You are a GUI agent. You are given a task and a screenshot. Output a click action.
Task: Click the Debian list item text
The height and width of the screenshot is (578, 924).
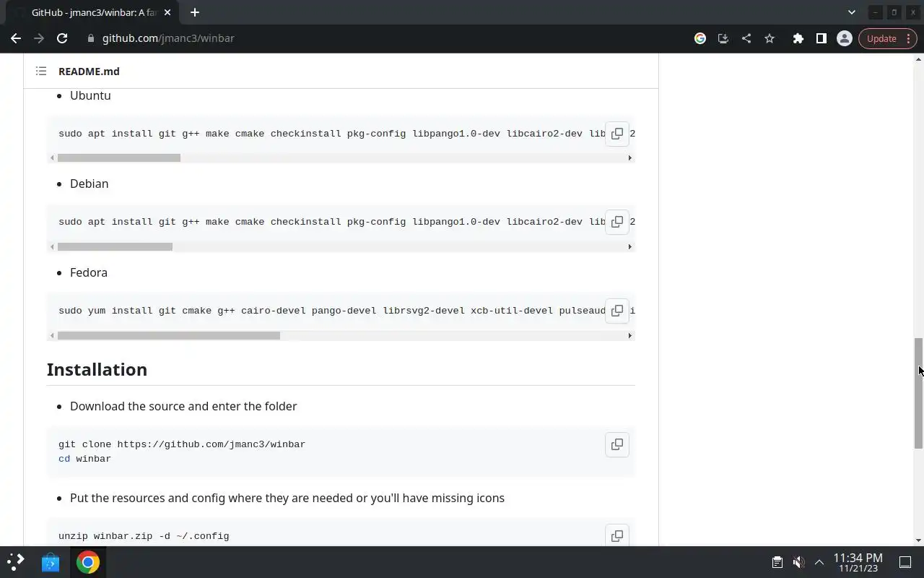click(89, 184)
